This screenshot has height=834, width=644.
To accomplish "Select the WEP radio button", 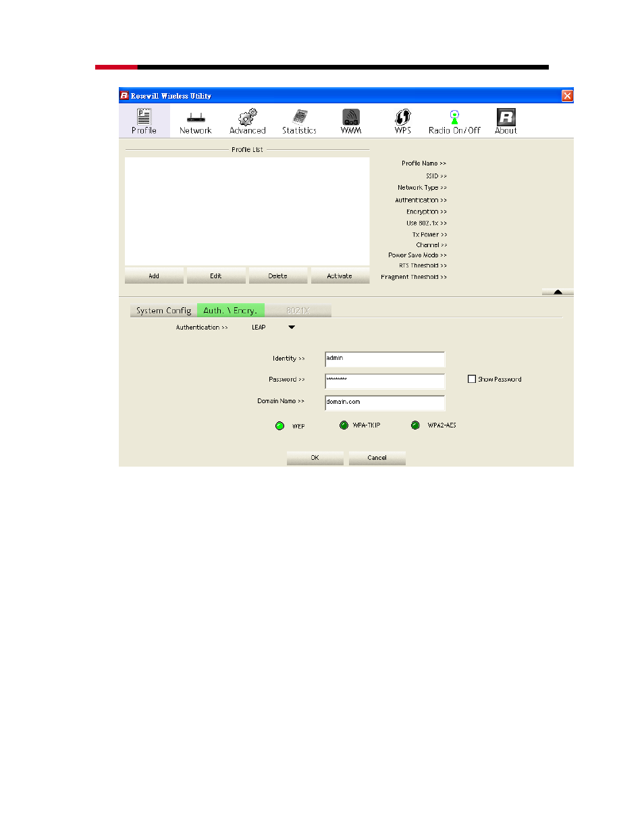I will [x=280, y=426].
